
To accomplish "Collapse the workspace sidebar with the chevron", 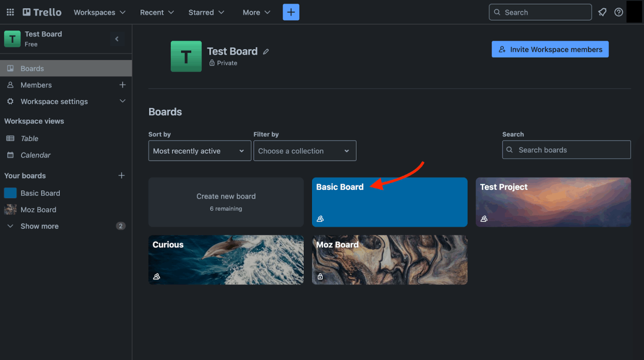I will [x=117, y=39].
